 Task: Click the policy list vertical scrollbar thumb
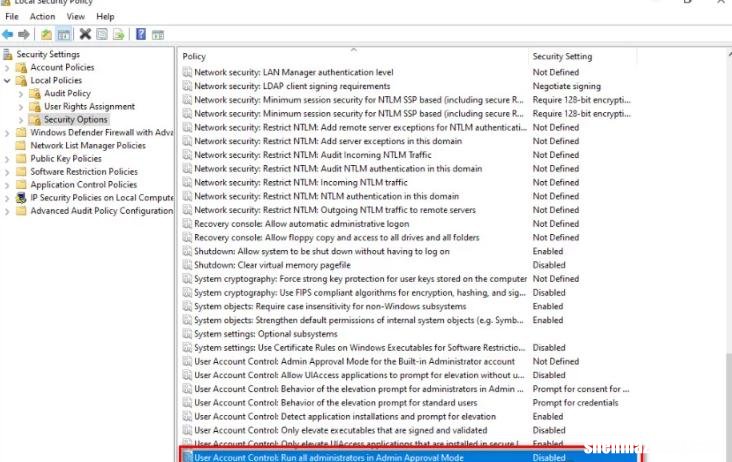tap(728, 406)
